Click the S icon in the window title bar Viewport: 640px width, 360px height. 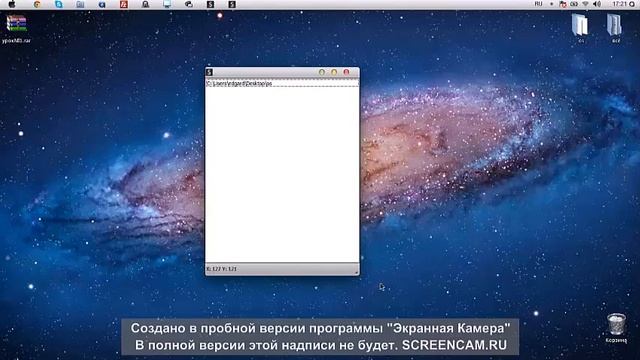[x=209, y=72]
